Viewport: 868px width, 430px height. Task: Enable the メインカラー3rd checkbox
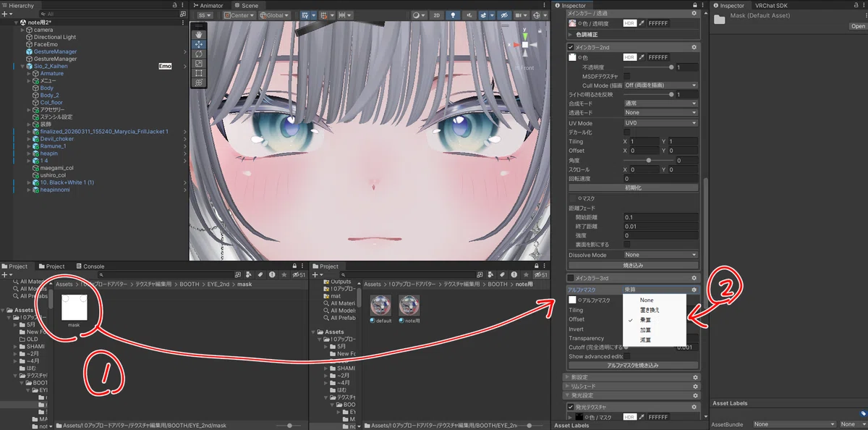(x=571, y=278)
